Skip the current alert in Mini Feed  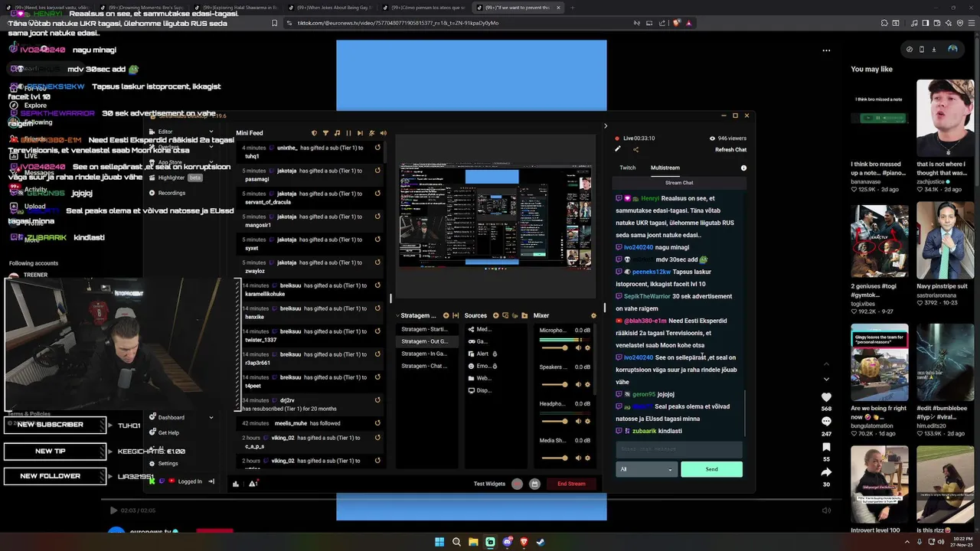tap(360, 133)
